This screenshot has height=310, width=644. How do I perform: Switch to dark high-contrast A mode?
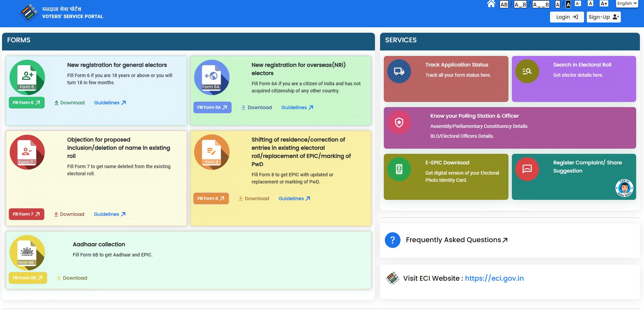[568, 4]
